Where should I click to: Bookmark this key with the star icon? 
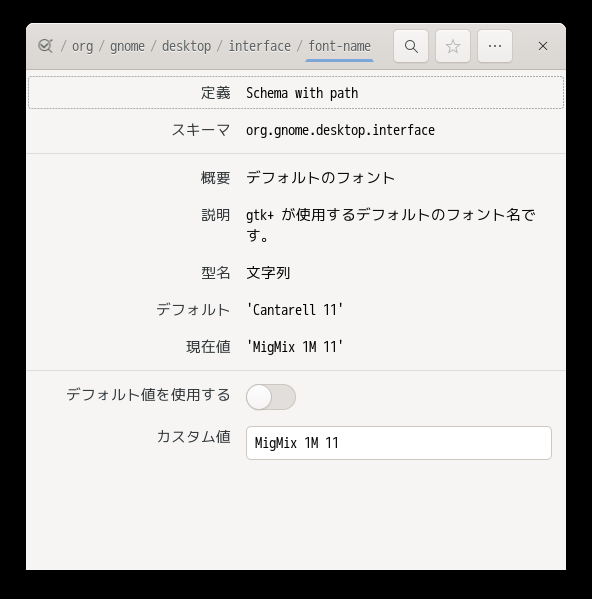click(453, 46)
